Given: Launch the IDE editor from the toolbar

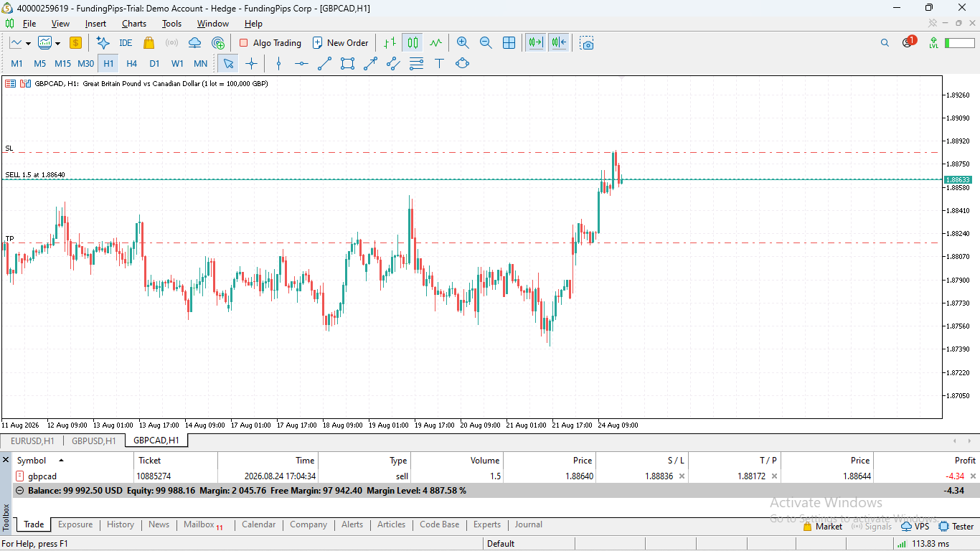Looking at the screenshot, I should click(x=126, y=43).
